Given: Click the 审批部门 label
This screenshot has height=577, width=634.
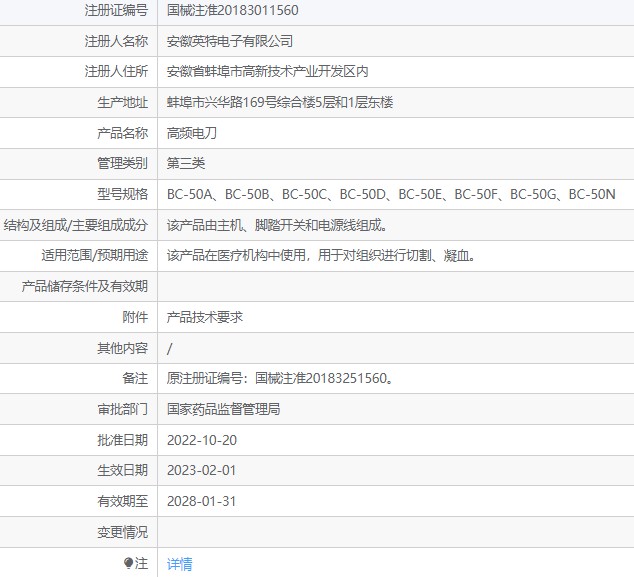Looking at the screenshot, I should 123,409.
